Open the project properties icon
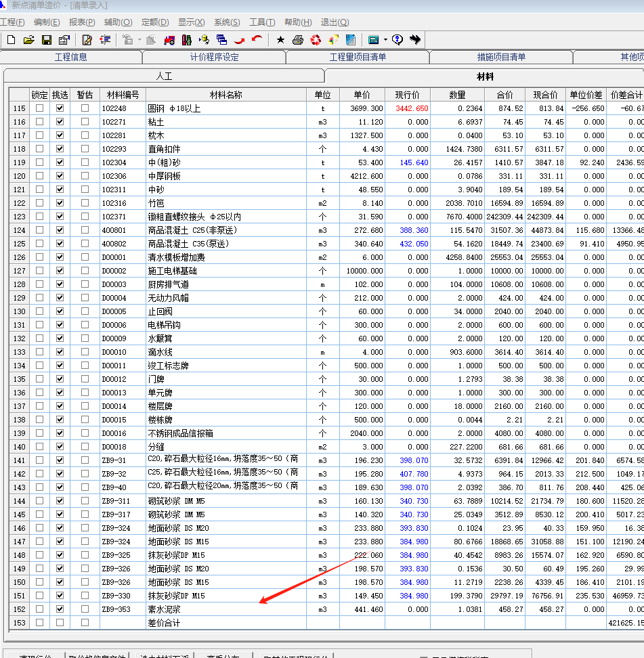The height and width of the screenshot is (658, 644). point(64,40)
